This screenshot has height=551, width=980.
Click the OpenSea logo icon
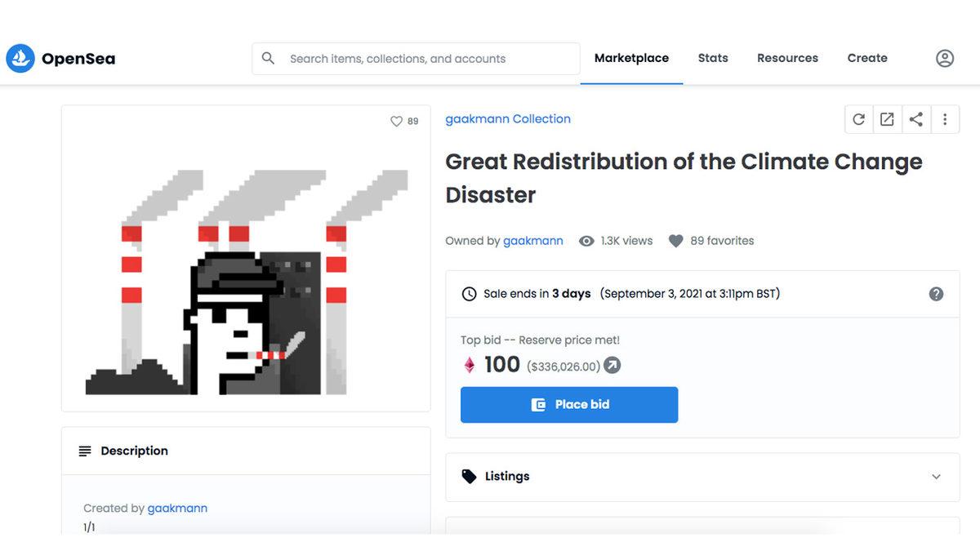click(20, 58)
